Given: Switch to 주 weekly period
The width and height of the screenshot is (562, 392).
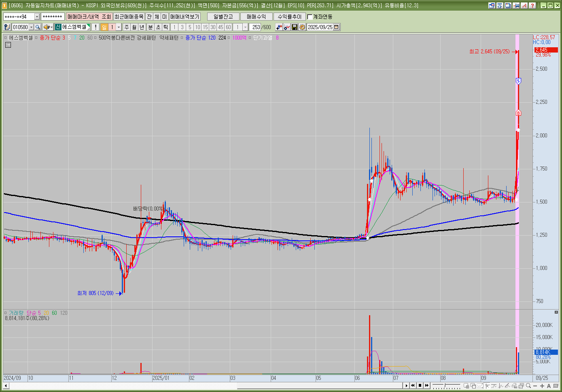Looking at the screenshot, I should pos(127,27).
